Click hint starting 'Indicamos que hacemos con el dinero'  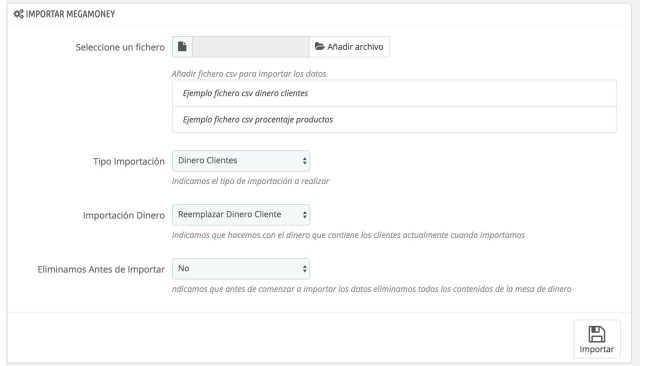pos(348,235)
